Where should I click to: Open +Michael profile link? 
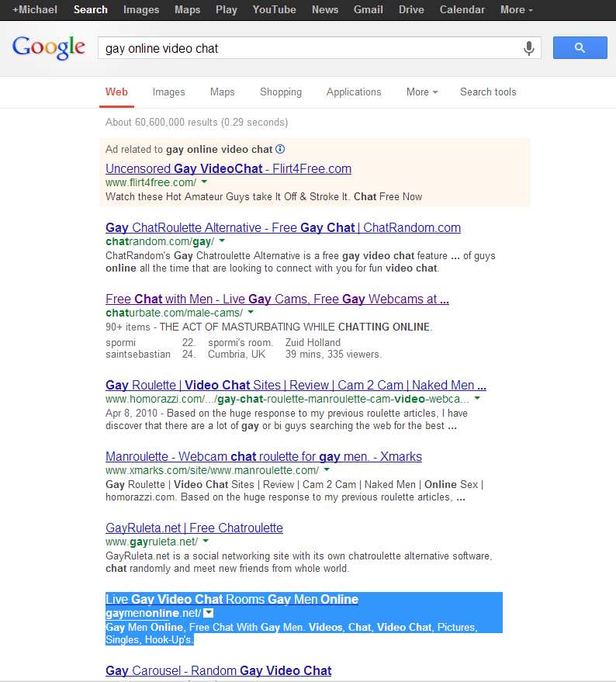[x=35, y=9]
